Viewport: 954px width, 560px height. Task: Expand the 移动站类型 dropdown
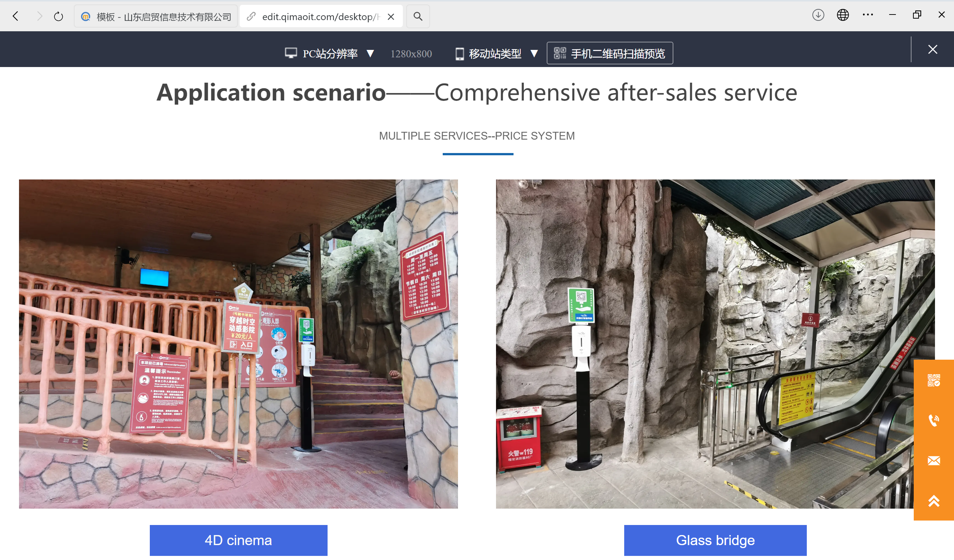534,53
